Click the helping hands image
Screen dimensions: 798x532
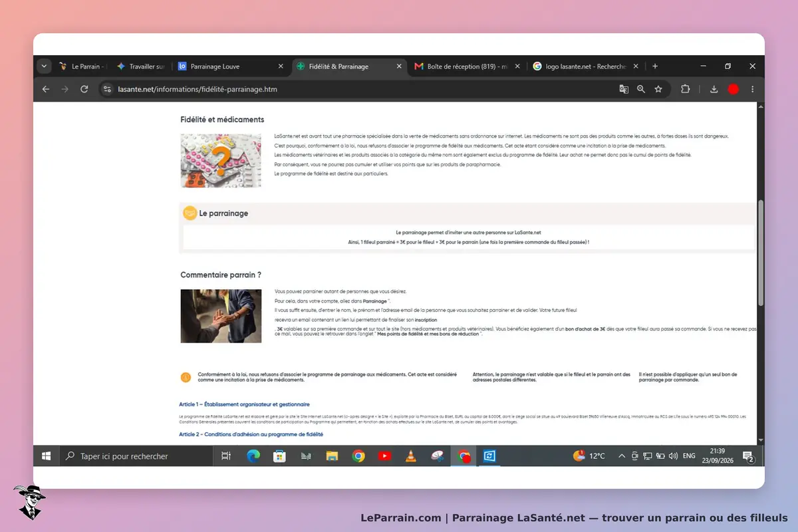(x=221, y=316)
